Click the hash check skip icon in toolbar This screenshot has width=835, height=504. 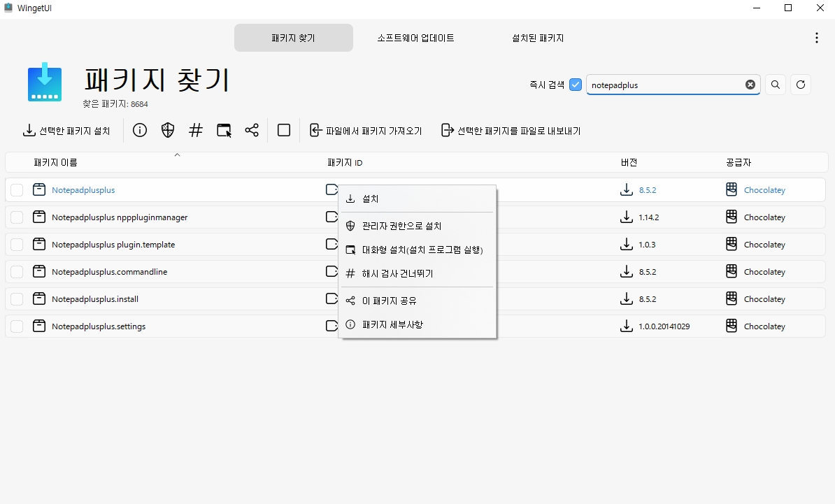click(196, 130)
